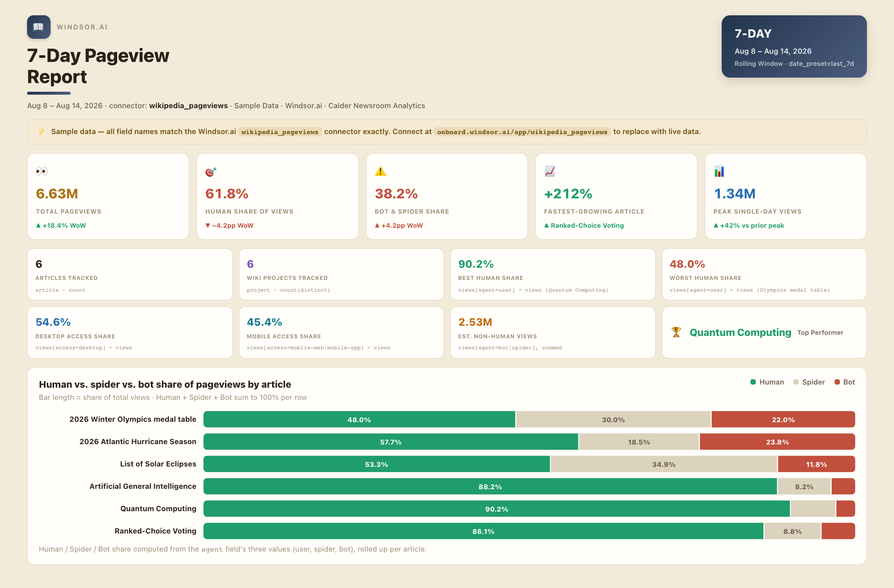This screenshot has width=894, height=588.
Task: Click the 86.1% human bar for Ranked-Choice Voting
Action: coord(483,531)
